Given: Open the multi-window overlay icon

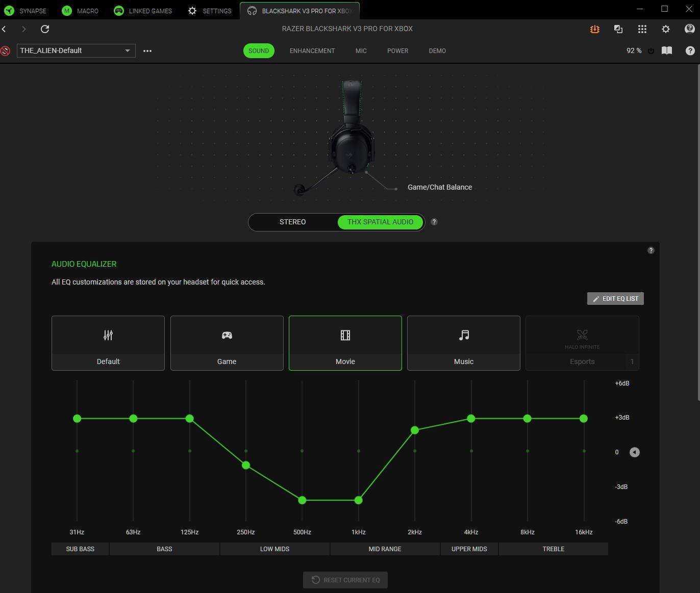Looking at the screenshot, I should pos(618,29).
